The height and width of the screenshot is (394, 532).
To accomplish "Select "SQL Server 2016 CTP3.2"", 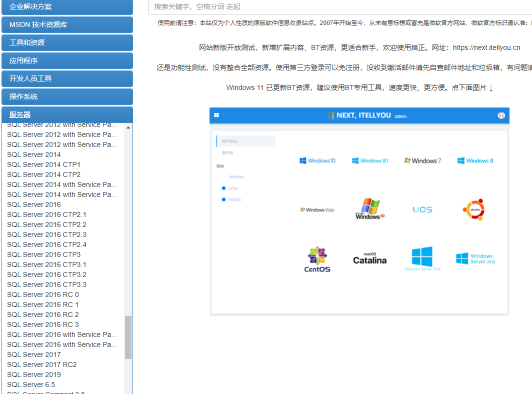I will (x=47, y=274).
